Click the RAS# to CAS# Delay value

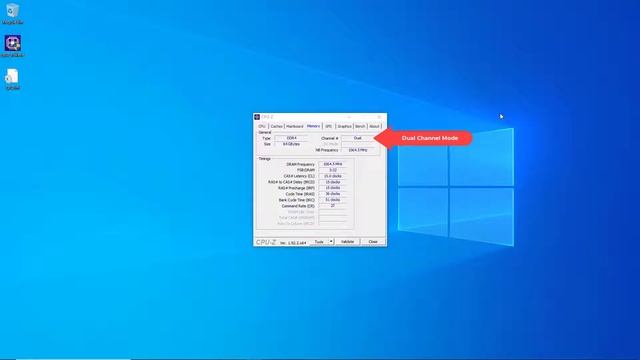coord(333,182)
